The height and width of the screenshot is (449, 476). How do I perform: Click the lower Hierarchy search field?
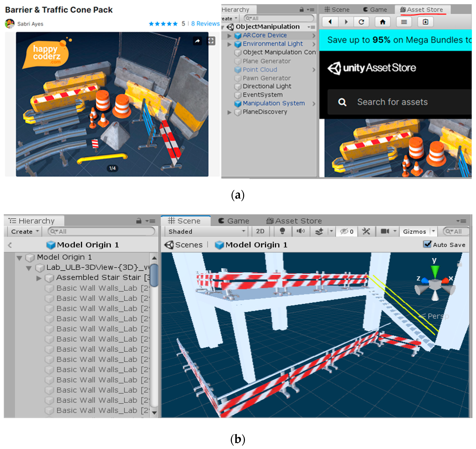(101, 231)
